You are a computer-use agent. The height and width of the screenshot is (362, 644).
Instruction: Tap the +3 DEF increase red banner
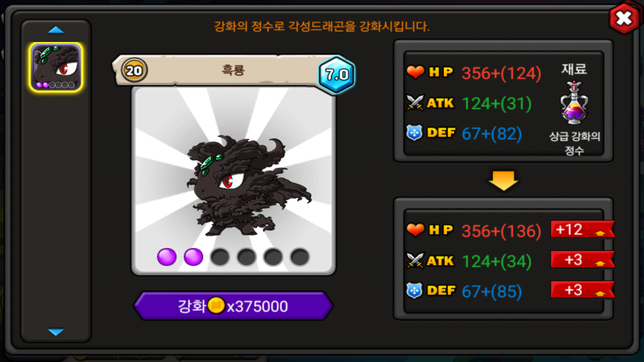(x=583, y=290)
